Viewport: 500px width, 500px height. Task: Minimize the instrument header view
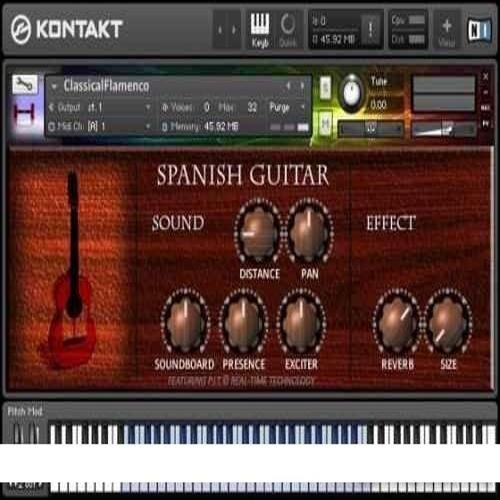point(486,92)
